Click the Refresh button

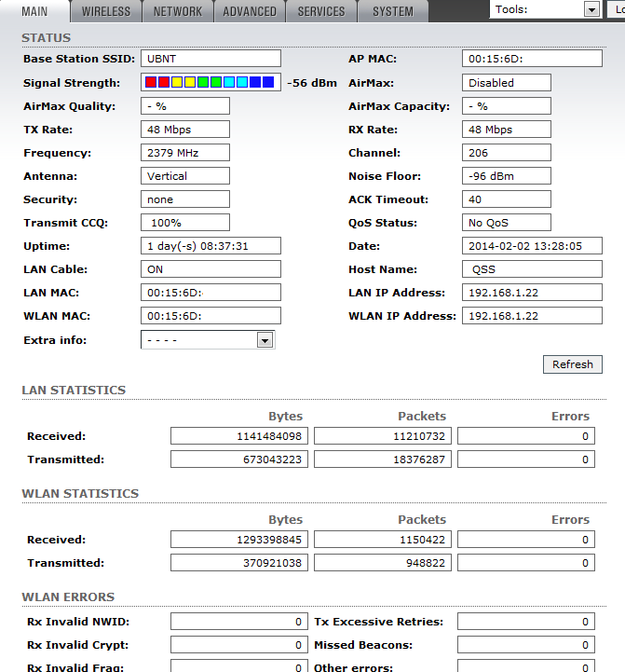click(x=572, y=364)
